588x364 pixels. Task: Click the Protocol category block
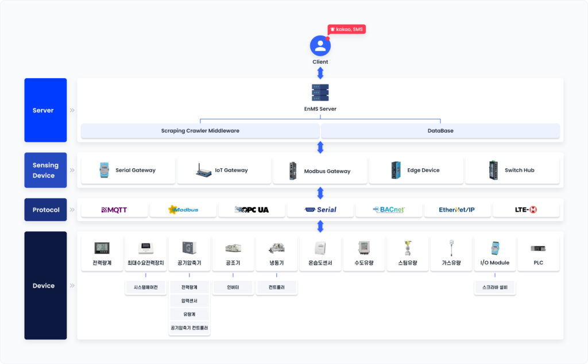pos(45,210)
